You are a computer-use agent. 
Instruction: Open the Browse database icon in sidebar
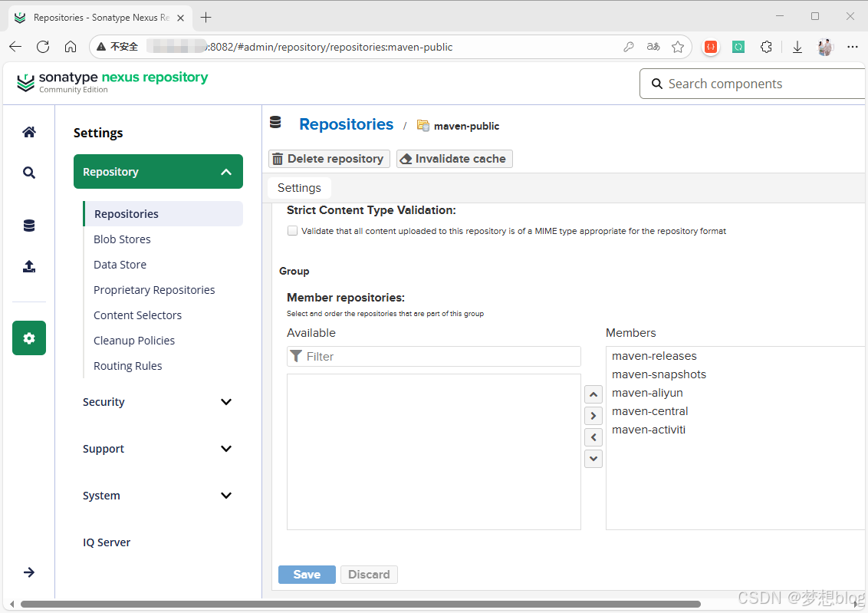point(29,226)
